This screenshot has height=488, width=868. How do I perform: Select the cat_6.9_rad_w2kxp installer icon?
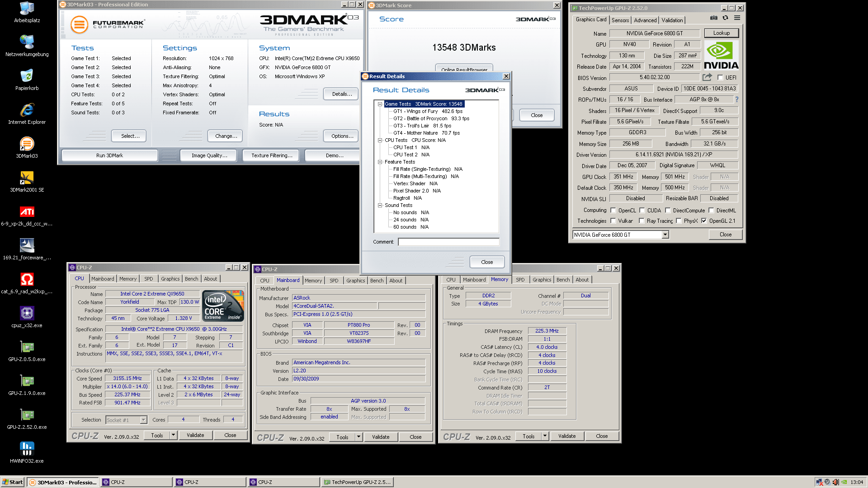[x=27, y=283]
